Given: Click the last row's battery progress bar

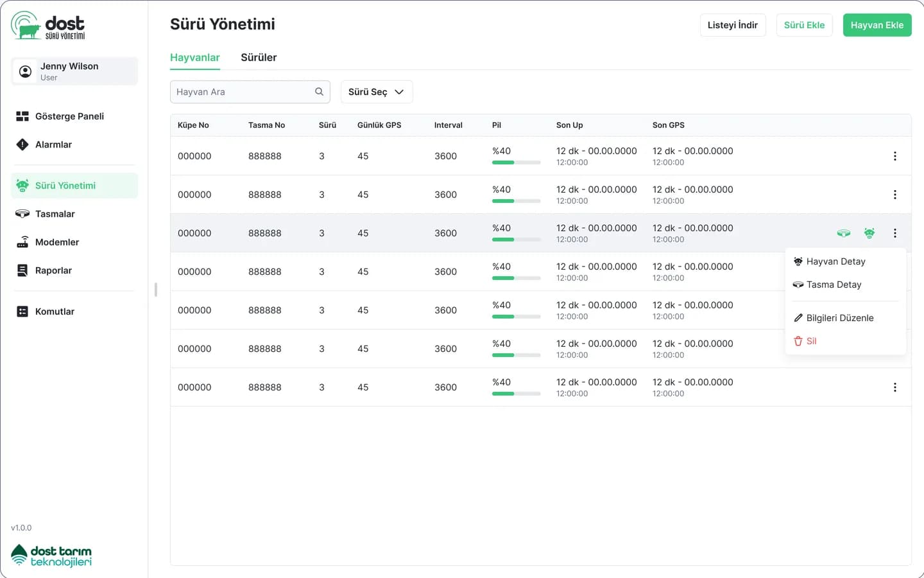Looking at the screenshot, I should click(517, 394).
